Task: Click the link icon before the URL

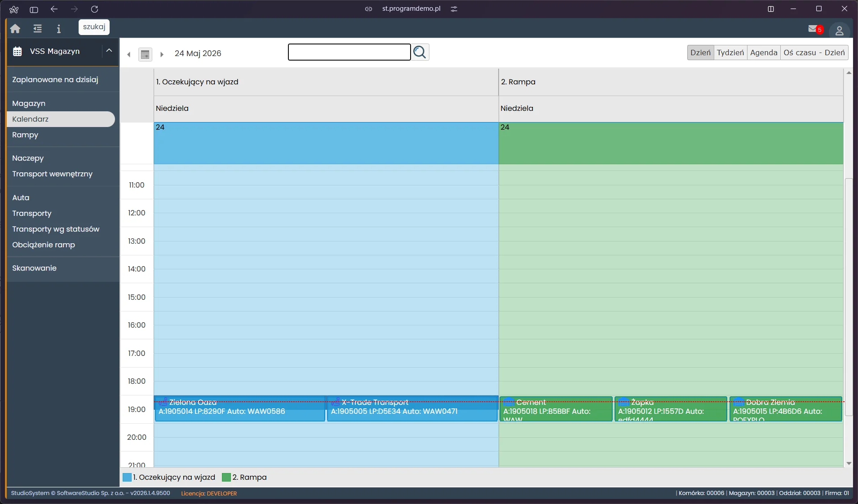Action: click(x=368, y=9)
